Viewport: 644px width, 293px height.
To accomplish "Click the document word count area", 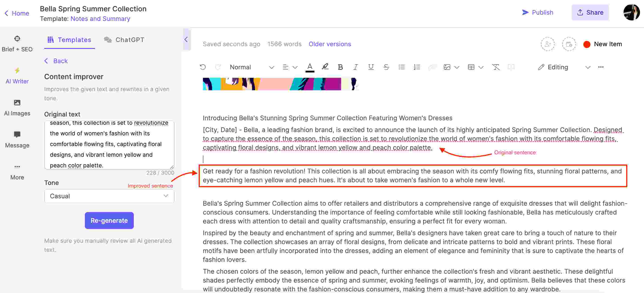I will (x=285, y=44).
